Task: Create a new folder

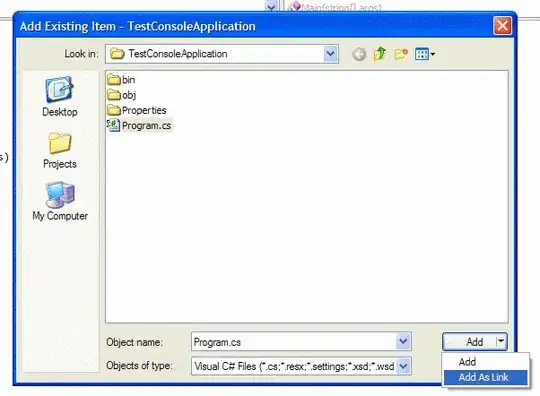Action: click(401, 54)
